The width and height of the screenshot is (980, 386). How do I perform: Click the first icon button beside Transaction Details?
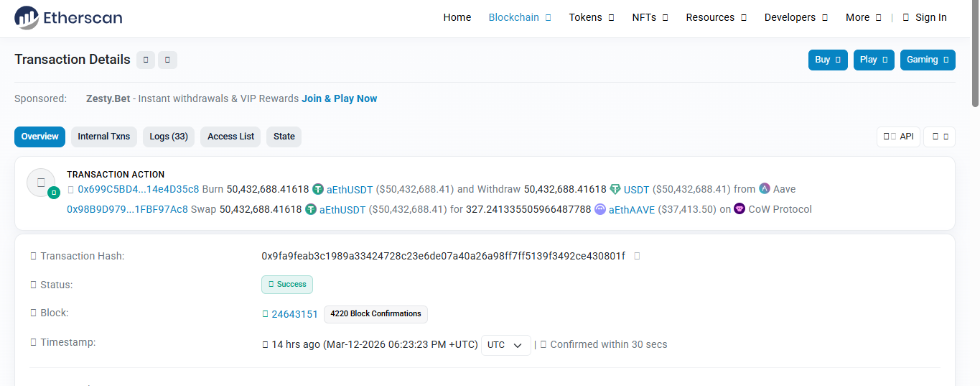pos(146,60)
